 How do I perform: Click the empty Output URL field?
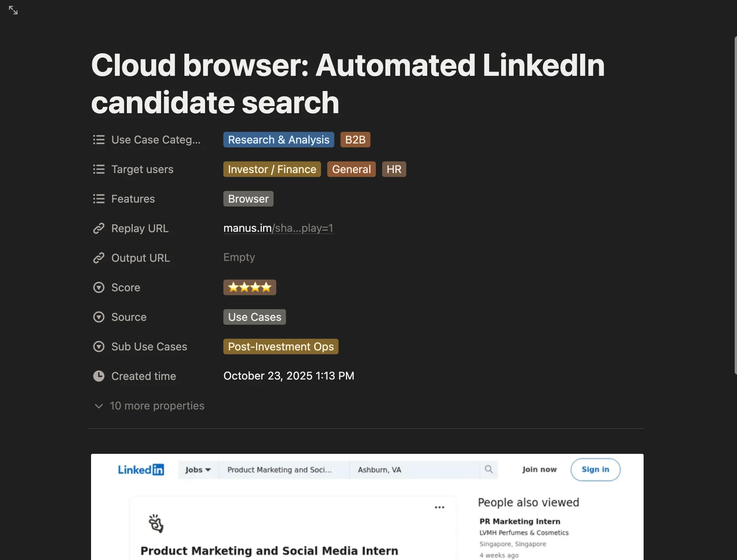(x=239, y=257)
